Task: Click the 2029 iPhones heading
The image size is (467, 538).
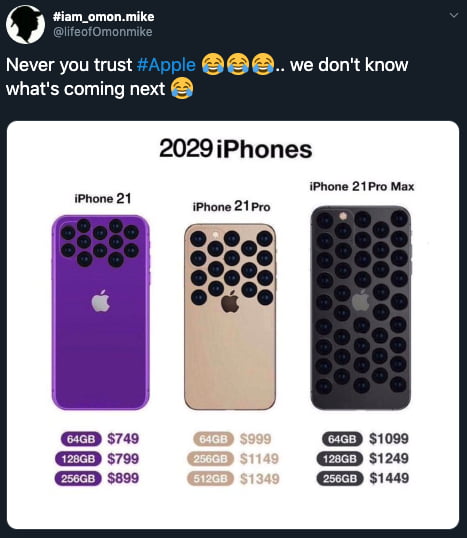Action: tap(236, 150)
